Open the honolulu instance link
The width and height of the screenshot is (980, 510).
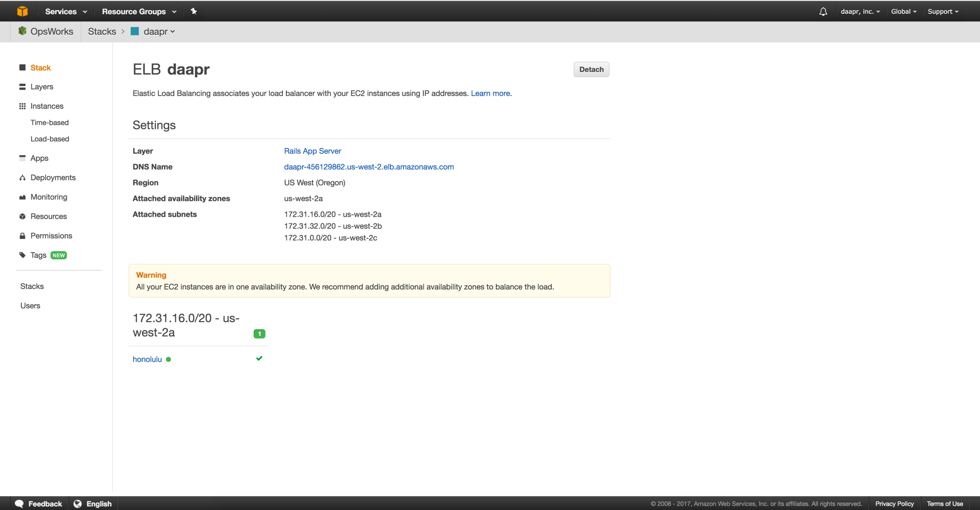point(147,359)
